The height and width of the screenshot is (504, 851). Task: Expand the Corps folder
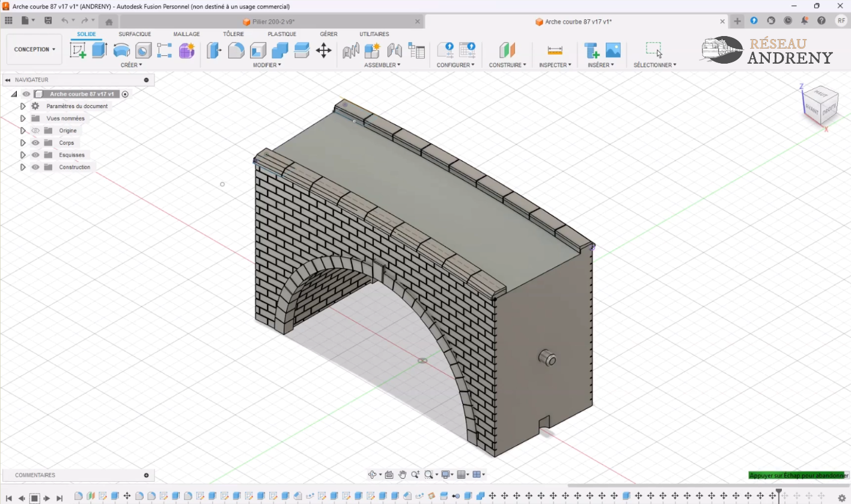coord(23,143)
